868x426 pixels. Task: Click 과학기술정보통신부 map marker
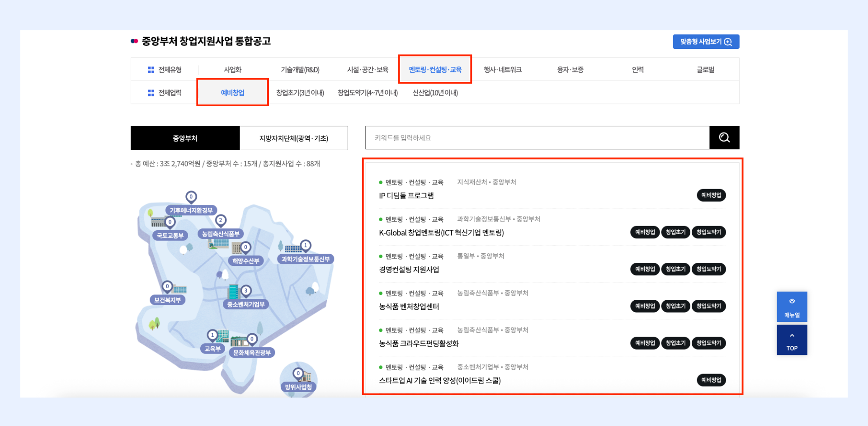click(306, 246)
